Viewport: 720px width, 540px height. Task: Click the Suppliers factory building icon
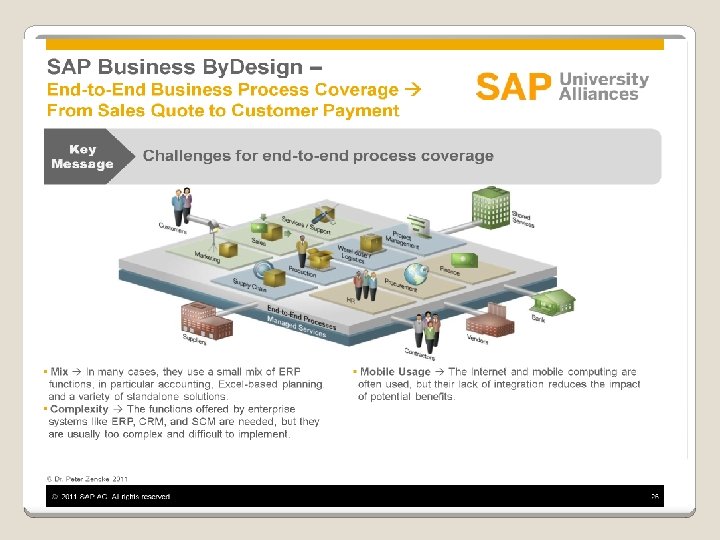pyautogui.click(x=207, y=321)
